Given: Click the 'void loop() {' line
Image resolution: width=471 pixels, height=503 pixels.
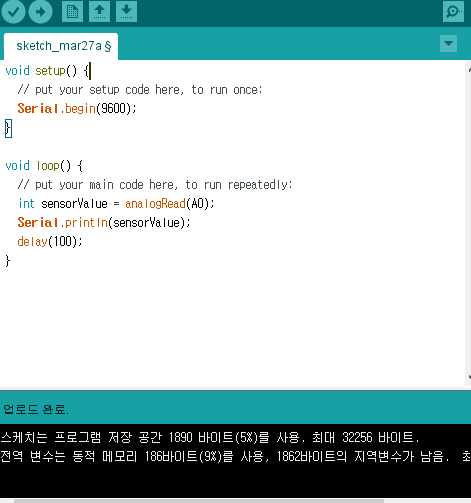Looking at the screenshot, I should (x=44, y=166).
